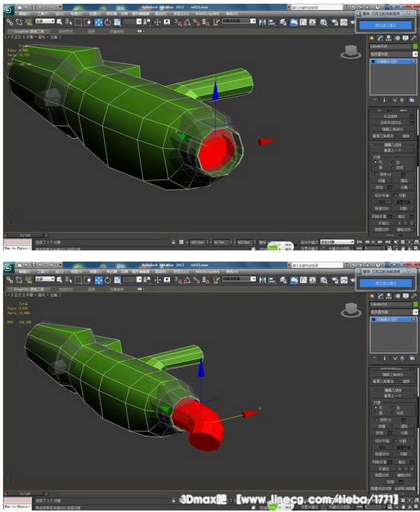The width and height of the screenshot is (420, 512).
Task: Click Configure Modifier Sets icon in upper screenshot
Action: pos(412,101)
